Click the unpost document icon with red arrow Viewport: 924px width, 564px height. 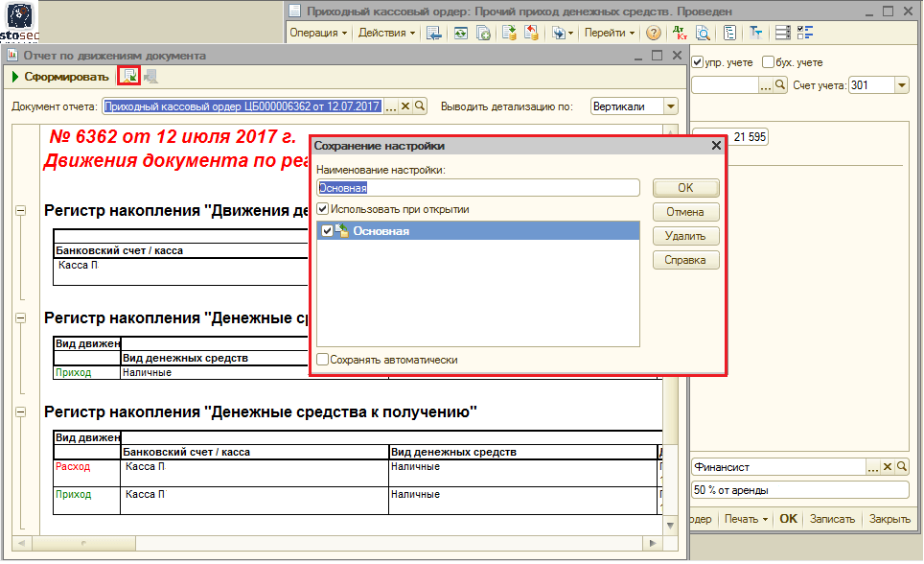532,33
